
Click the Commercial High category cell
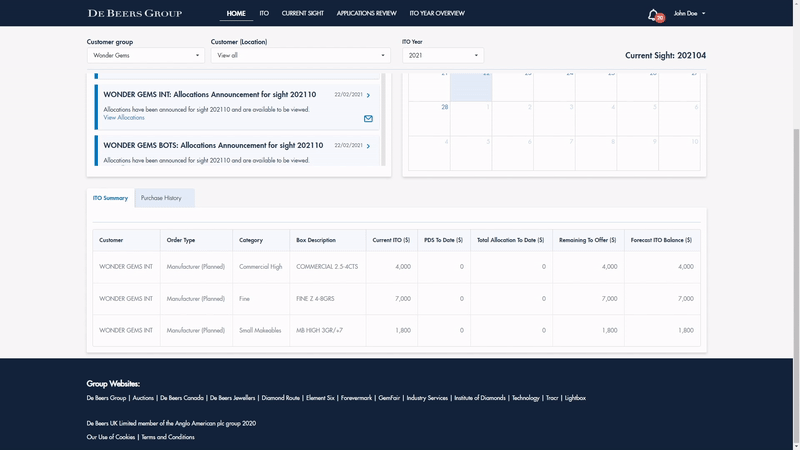pos(260,267)
